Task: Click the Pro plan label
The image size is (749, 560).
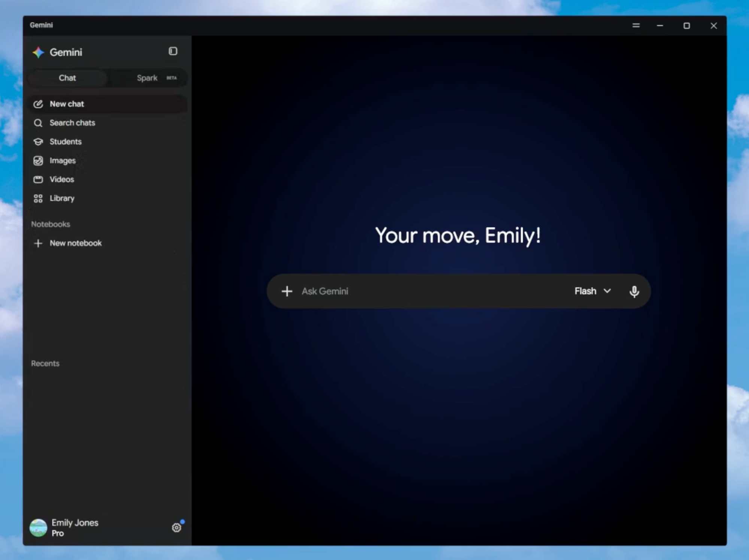Action: (x=58, y=533)
